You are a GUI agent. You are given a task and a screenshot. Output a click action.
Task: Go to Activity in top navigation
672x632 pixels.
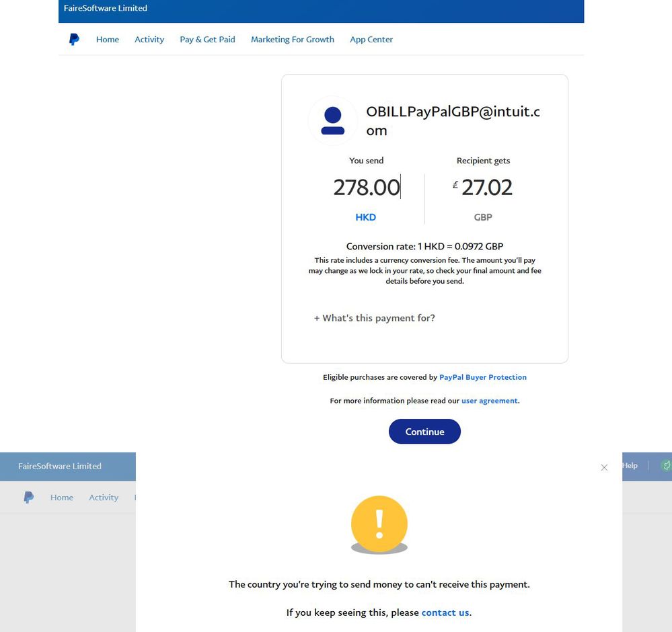coord(149,40)
